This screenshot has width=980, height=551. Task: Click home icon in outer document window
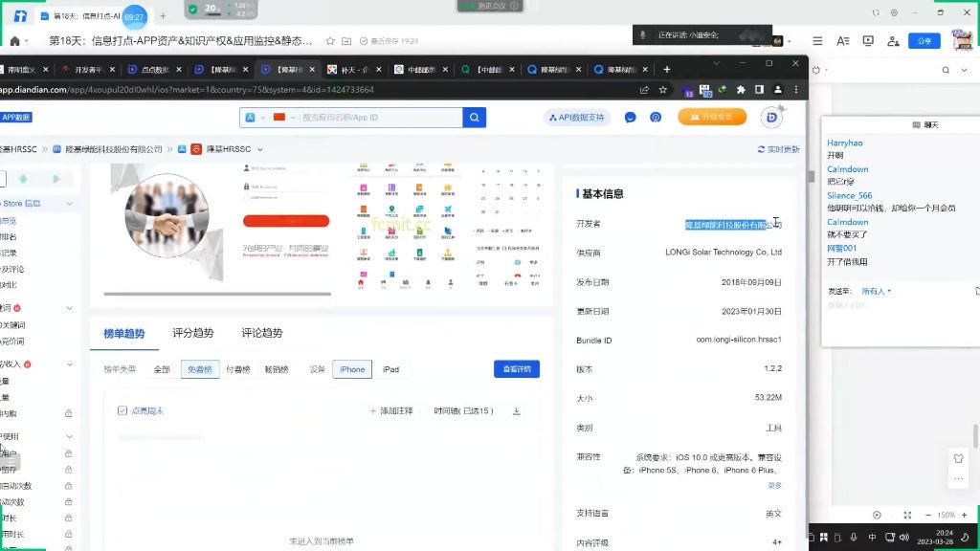[x=15, y=41]
